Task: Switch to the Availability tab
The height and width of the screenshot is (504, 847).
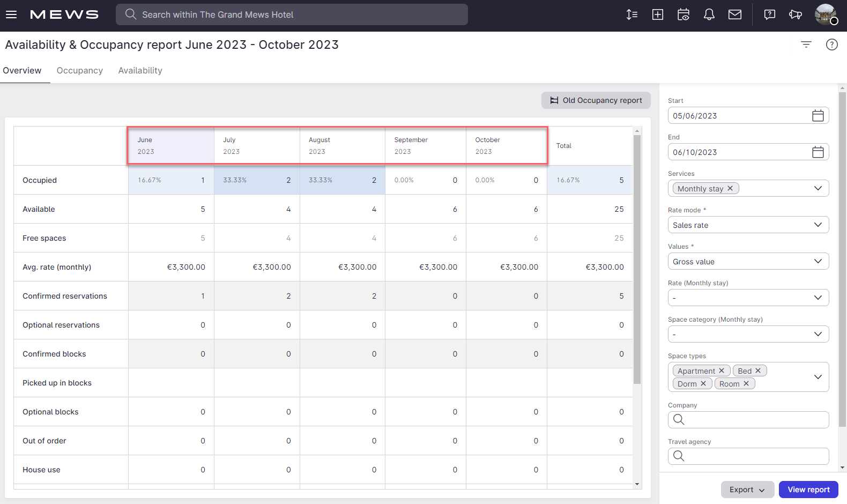Action: pos(140,71)
